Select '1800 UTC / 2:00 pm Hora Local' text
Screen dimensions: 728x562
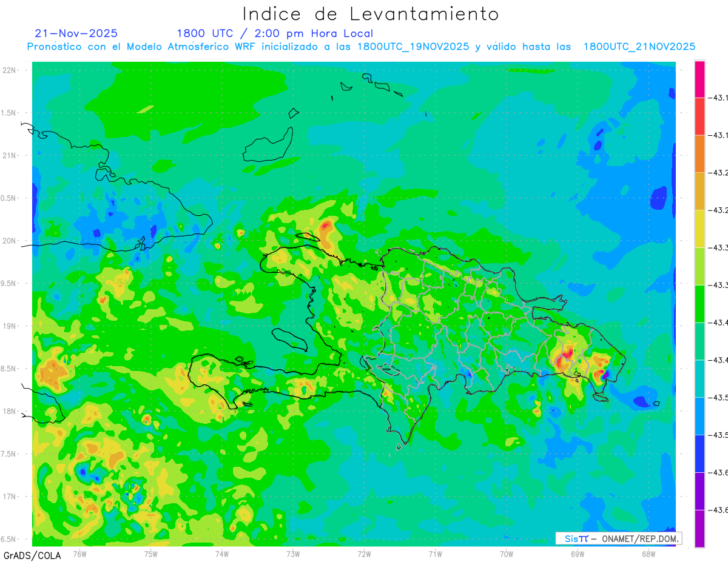(x=275, y=33)
